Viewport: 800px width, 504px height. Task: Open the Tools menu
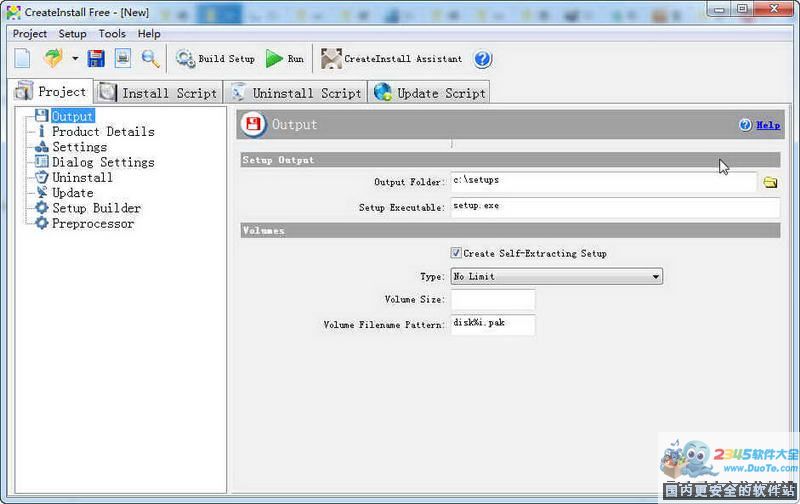tap(112, 34)
